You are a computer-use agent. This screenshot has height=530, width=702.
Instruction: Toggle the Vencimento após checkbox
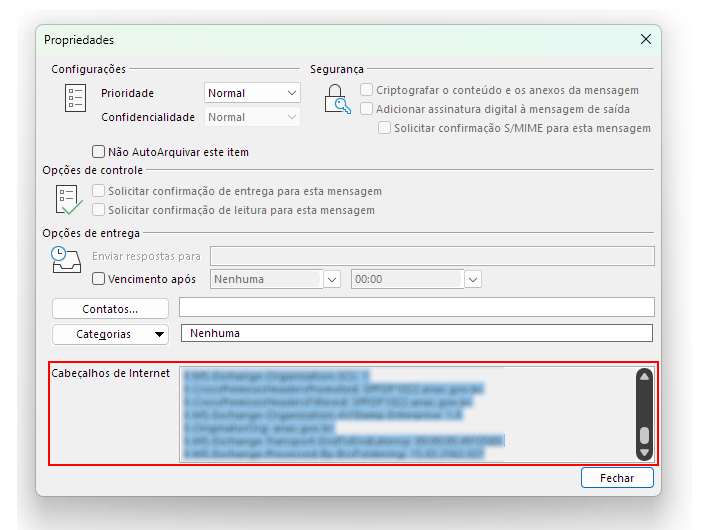coord(98,279)
